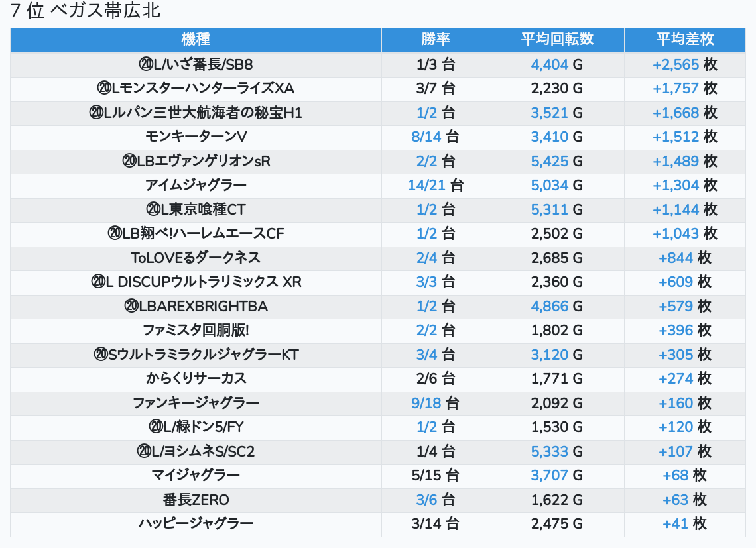Screen dimensions: 756x548
Task: Click the +68 枚 difference value
Action: 684,476
